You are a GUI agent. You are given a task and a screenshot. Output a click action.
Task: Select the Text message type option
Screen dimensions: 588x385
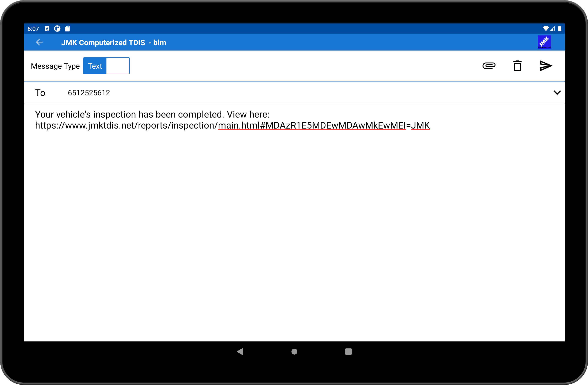[95, 66]
